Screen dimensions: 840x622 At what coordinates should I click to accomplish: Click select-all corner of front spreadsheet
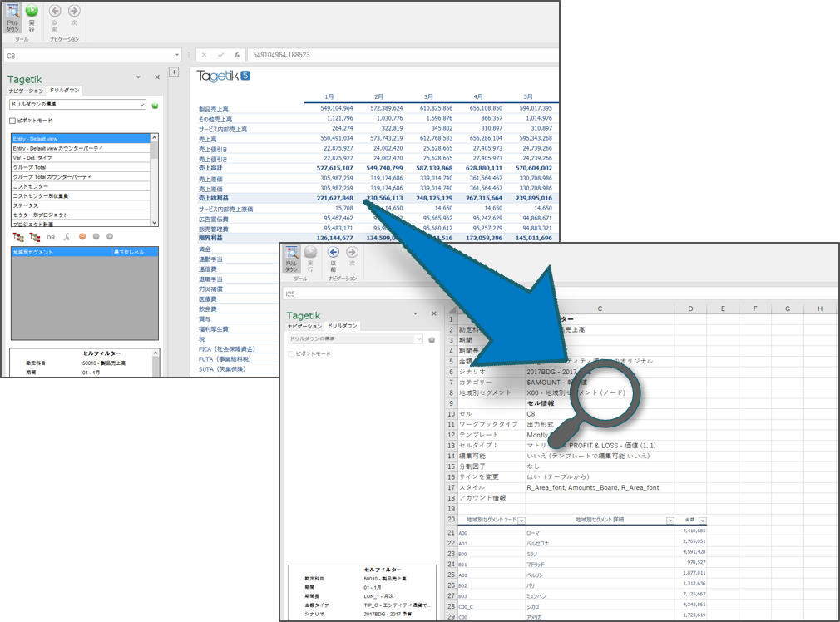click(x=451, y=309)
